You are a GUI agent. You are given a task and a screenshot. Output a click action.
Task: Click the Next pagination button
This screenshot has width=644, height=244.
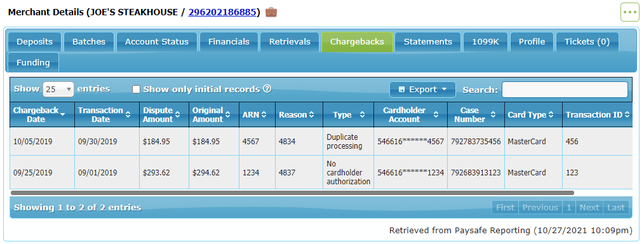pos(589,207)
